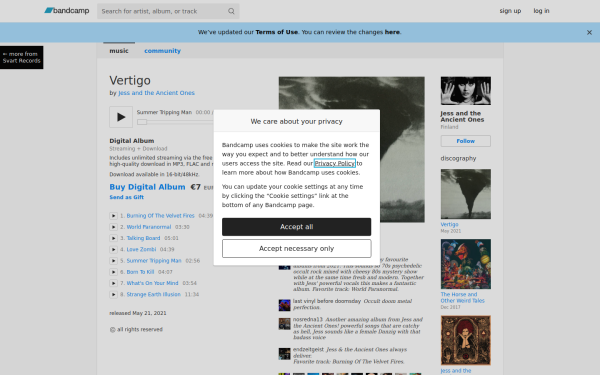The image size is (600, 375).
Task: Open Vertigo discography thumbnail
Action: pyautogui.click(x=466, y=194)
